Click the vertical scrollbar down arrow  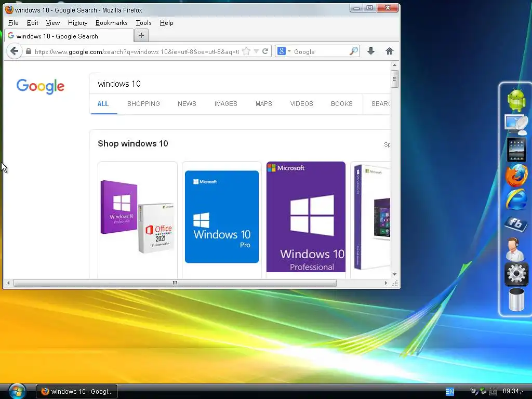tap(394, 274)
